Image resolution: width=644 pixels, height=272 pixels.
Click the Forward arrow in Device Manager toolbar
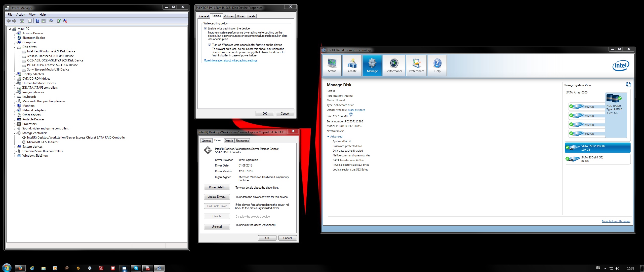coord(14,21)
